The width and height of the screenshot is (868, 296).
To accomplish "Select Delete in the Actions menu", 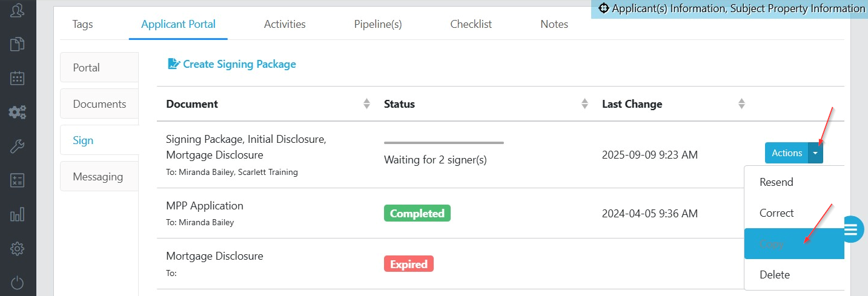I will pyautogui.click(x=775, y=275).
